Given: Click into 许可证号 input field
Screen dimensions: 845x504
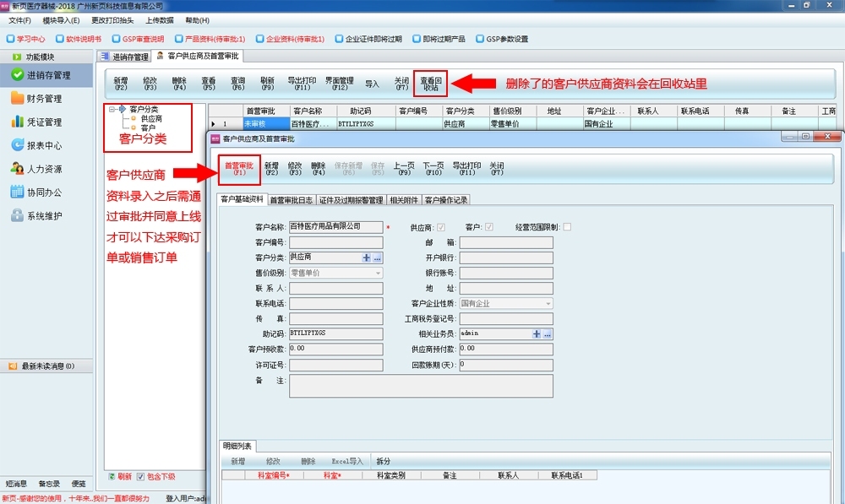Looking at the screenshot, I should click(x=335, y=365).
